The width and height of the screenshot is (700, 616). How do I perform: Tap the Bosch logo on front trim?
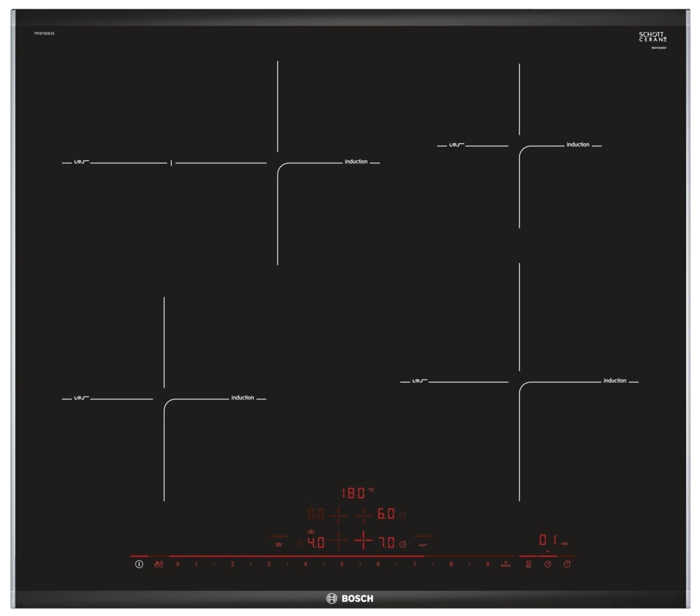tap(350, 598)
